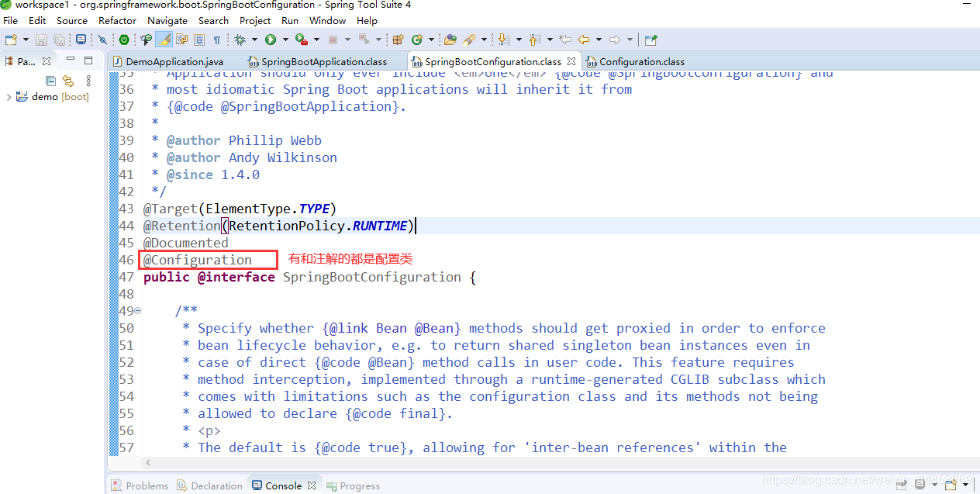Open the Problems view tab
Screen dimensions: 980x494
[140, 486]
